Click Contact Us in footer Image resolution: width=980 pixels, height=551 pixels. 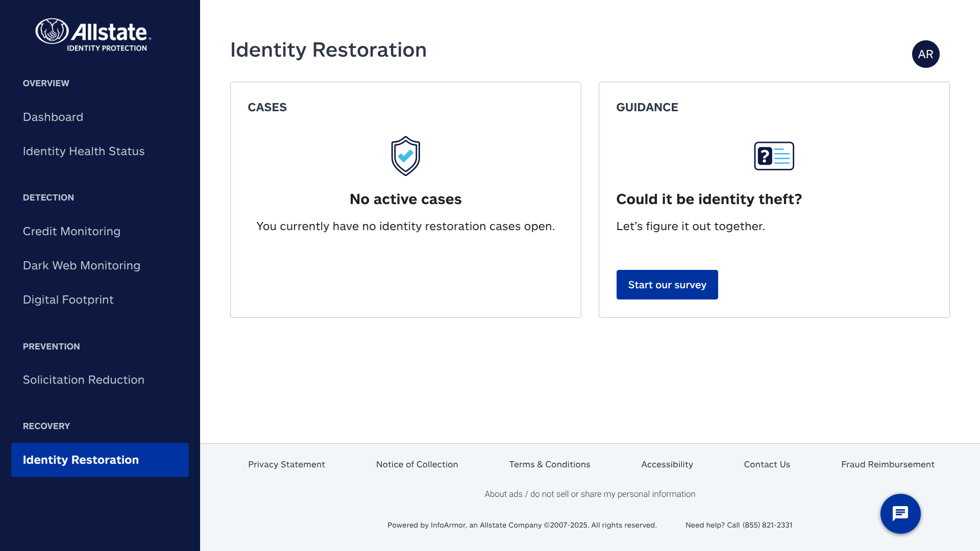(767, 464)
